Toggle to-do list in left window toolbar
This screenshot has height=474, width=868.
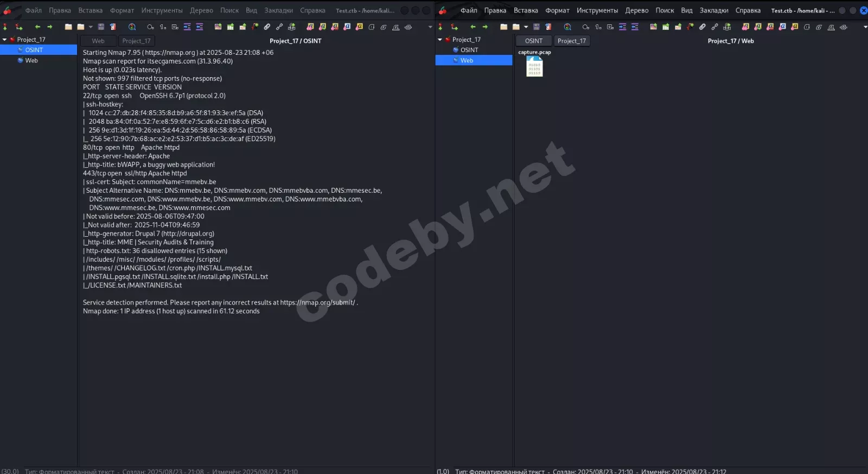(175, 27)
